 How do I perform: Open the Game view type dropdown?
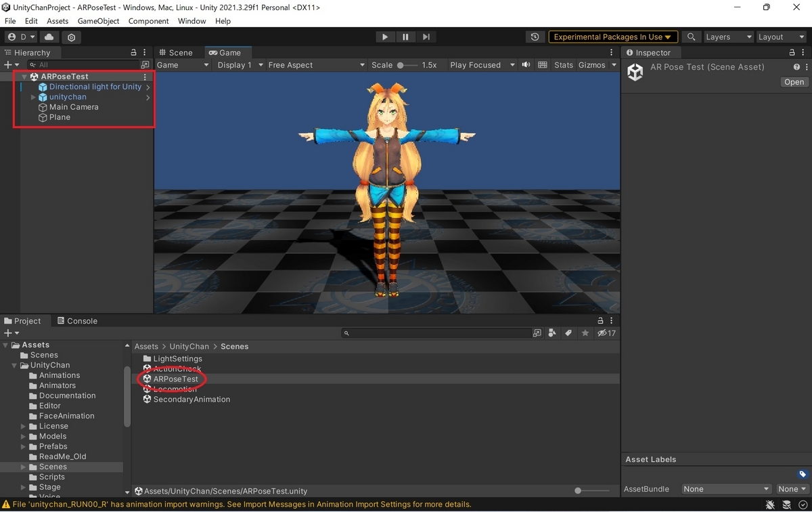pos(183,65)
